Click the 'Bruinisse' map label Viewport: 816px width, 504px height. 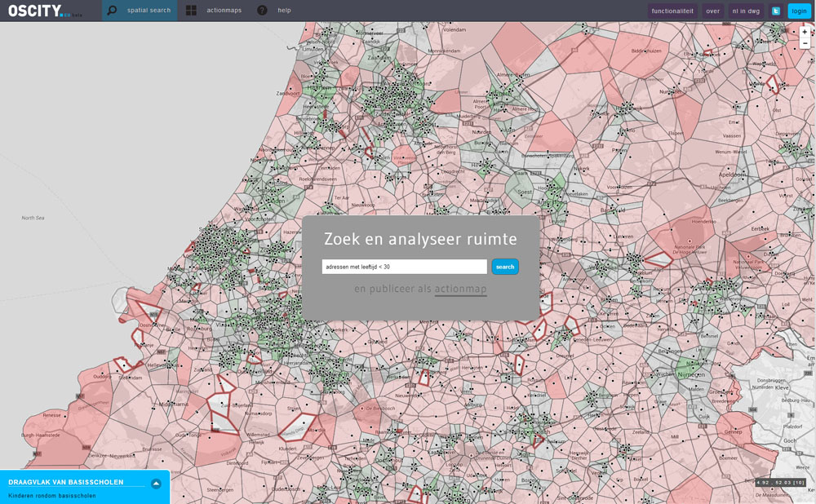pyautogui.click(x=152, y=449)
